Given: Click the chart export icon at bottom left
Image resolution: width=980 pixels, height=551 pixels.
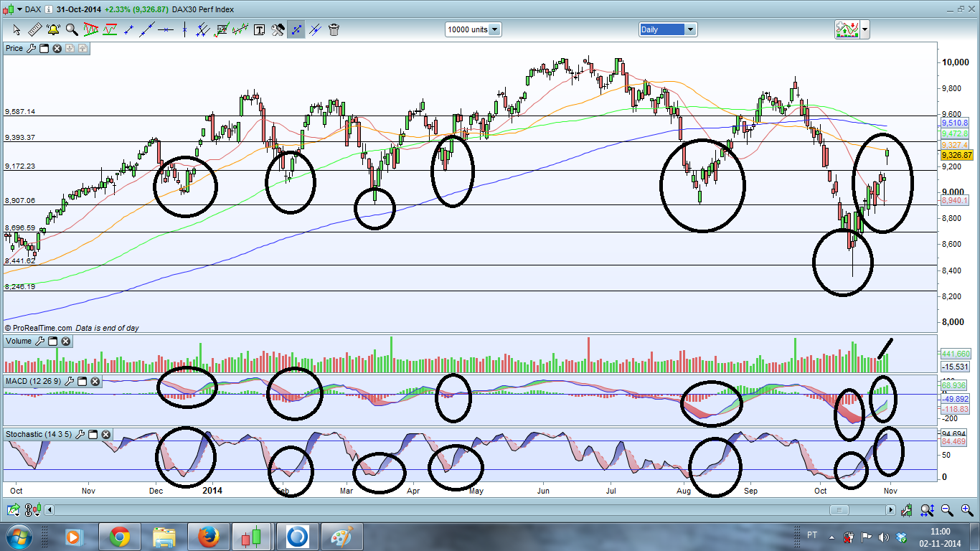Looking at the screenshot, I should coord(13,510).
